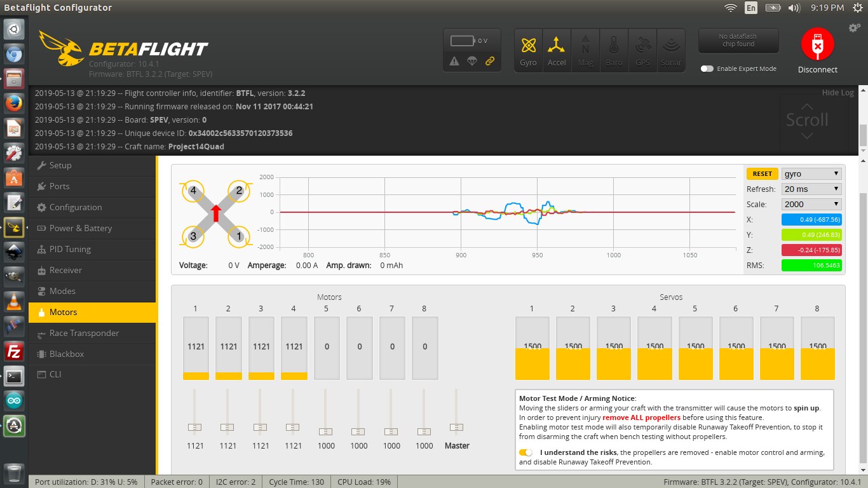
Task: Click the Mag sensor icon
Action: point(585,50)
